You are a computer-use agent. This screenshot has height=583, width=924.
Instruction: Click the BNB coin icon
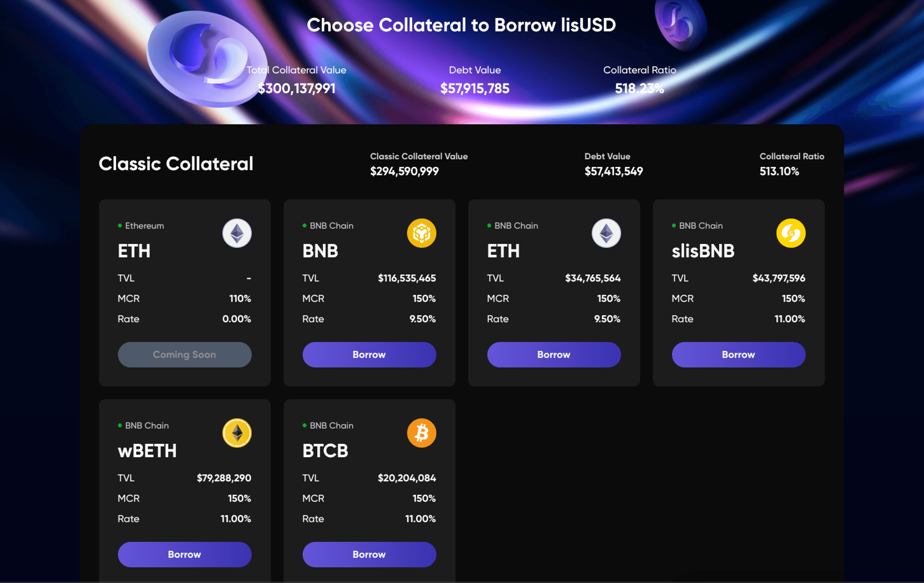point(421,233)
